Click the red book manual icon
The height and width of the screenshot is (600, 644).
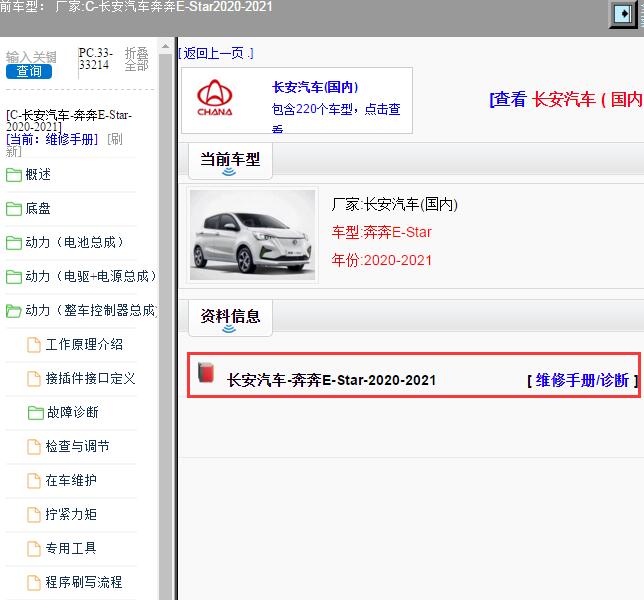(206, 372)
